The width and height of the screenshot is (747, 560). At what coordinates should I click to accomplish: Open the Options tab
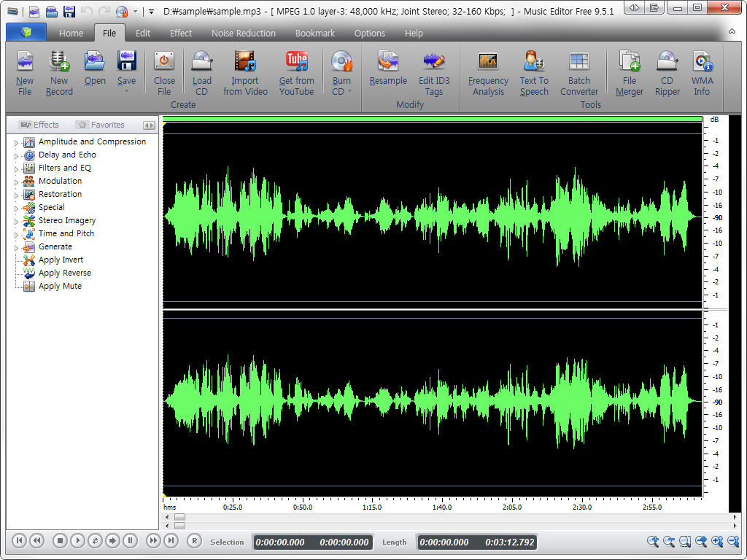coord(369,34)
